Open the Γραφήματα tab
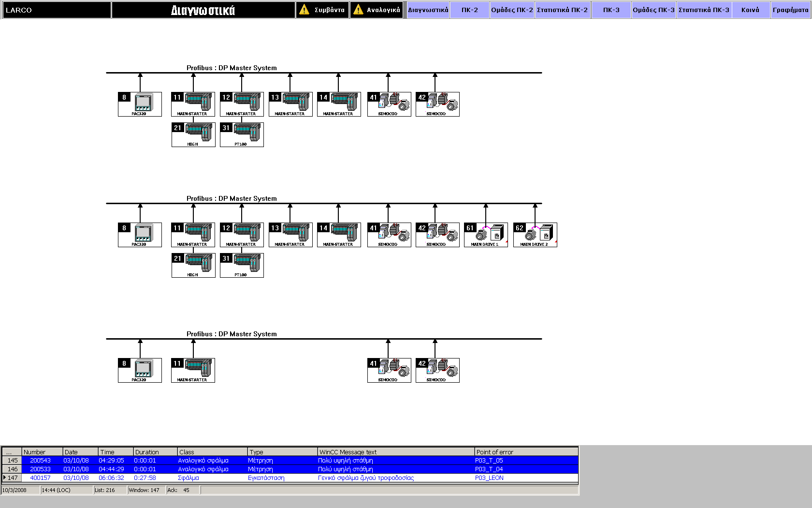Image resolution: width=812 pixels, height=508 pixels. [790, 10]
